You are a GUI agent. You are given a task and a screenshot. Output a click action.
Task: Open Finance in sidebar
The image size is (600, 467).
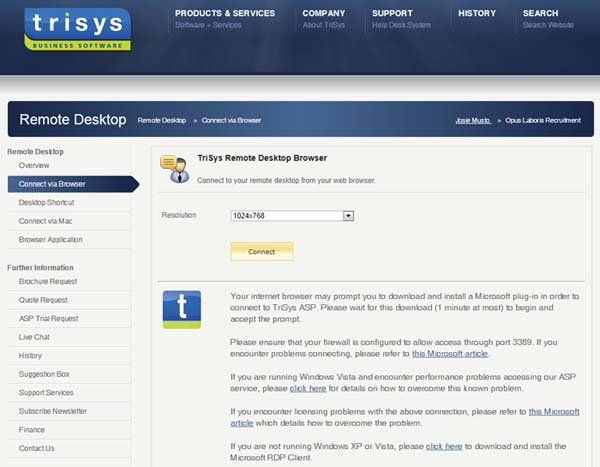pos(31,430)
